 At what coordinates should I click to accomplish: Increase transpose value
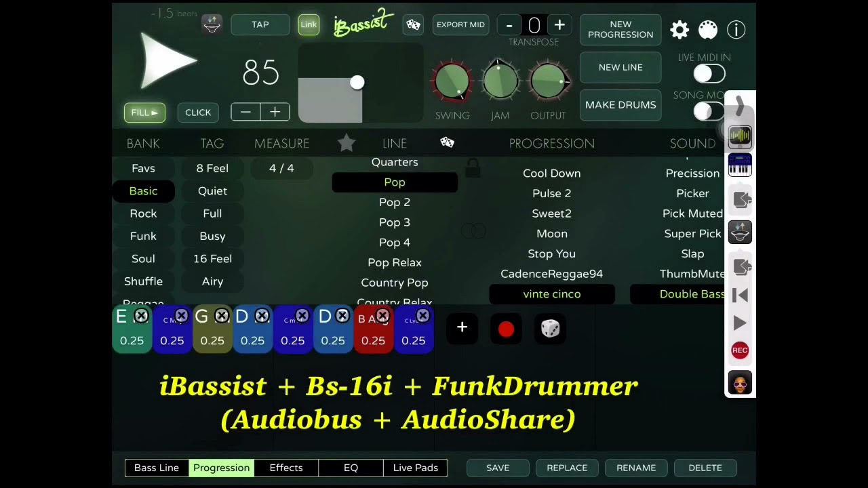559,25
